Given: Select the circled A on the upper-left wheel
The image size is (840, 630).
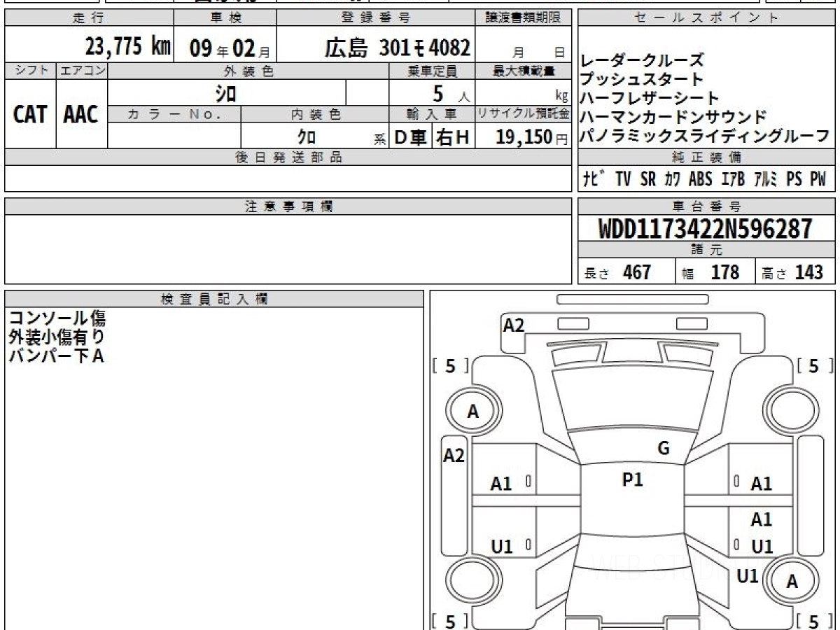Looking at the screenshot, I should point(473,412).
